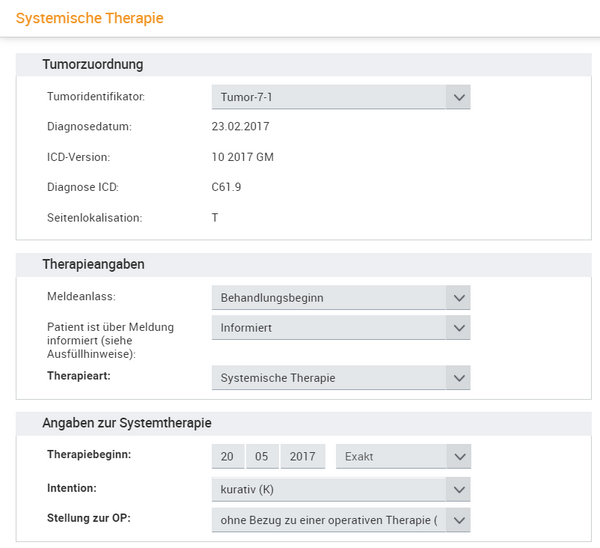Expand the Intention dropdown chevron
Screen dimensions: 600x548
tap(458, 489)
